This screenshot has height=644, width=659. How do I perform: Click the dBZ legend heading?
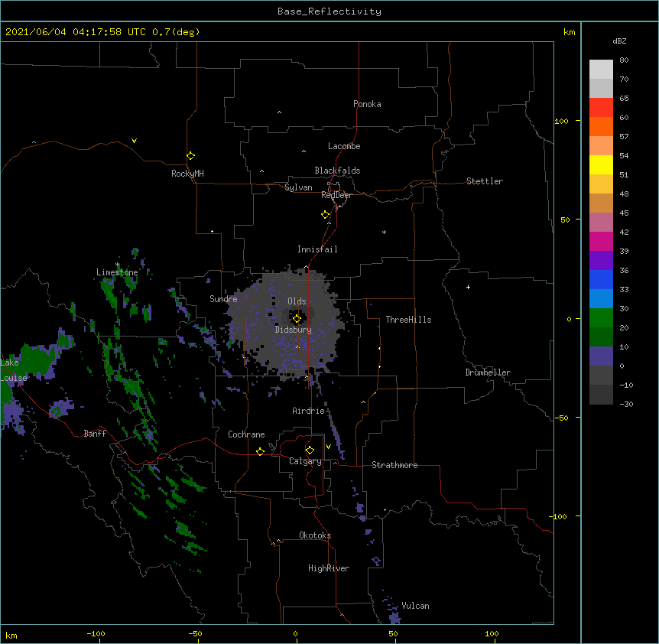pos(619,41)
